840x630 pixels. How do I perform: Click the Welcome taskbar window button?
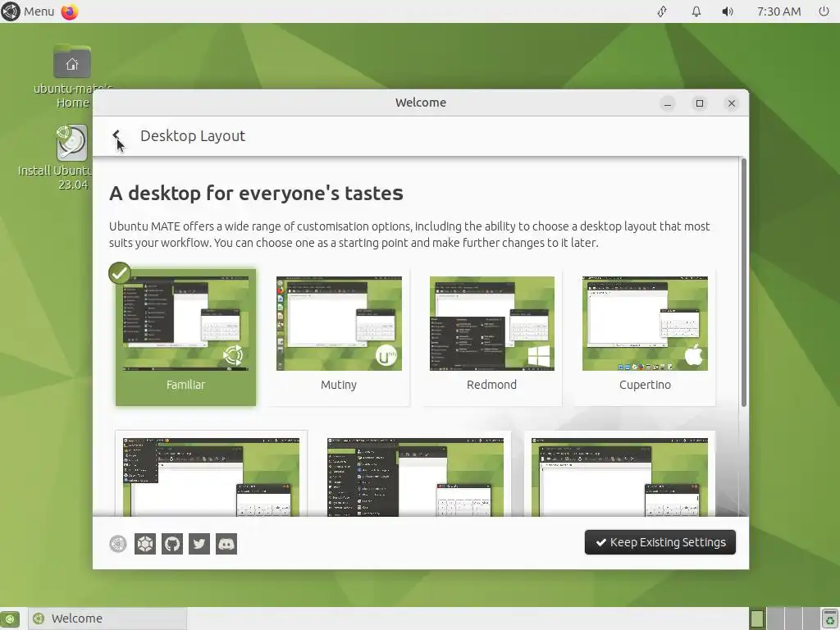pos(107,619)
